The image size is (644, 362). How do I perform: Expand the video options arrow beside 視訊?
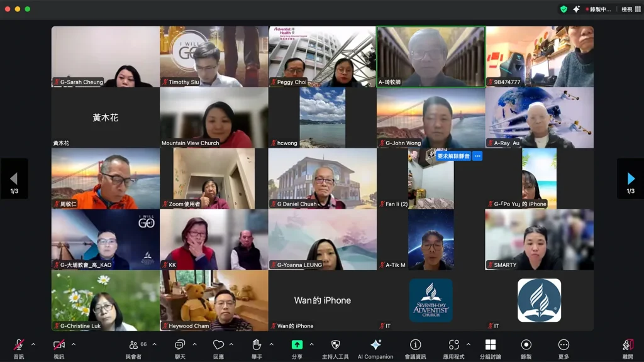pos(74,344)
